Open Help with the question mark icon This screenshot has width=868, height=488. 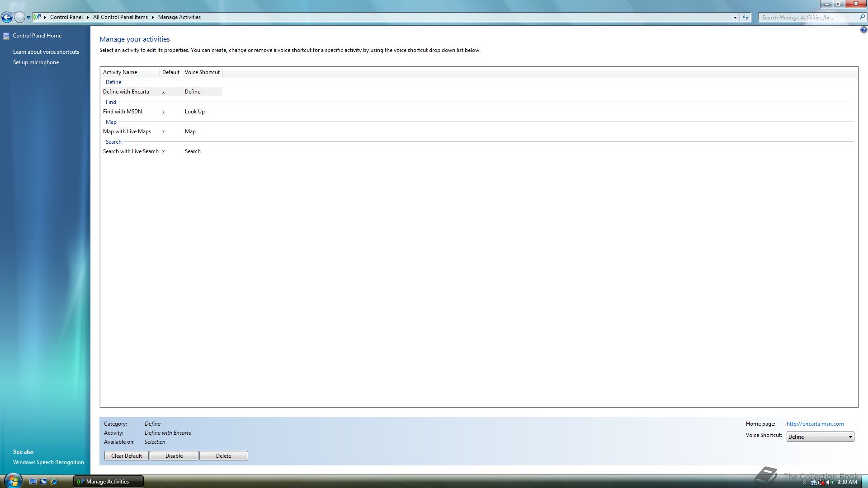(863, 30)
